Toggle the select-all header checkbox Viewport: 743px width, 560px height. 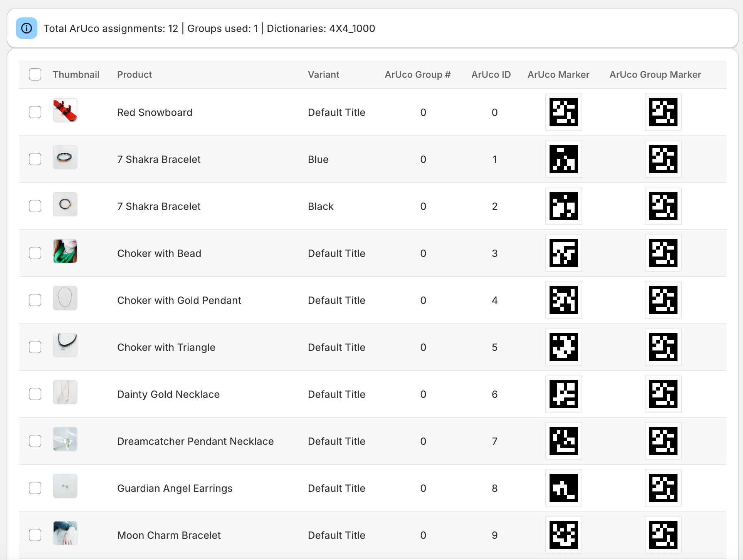pos(35,74)
